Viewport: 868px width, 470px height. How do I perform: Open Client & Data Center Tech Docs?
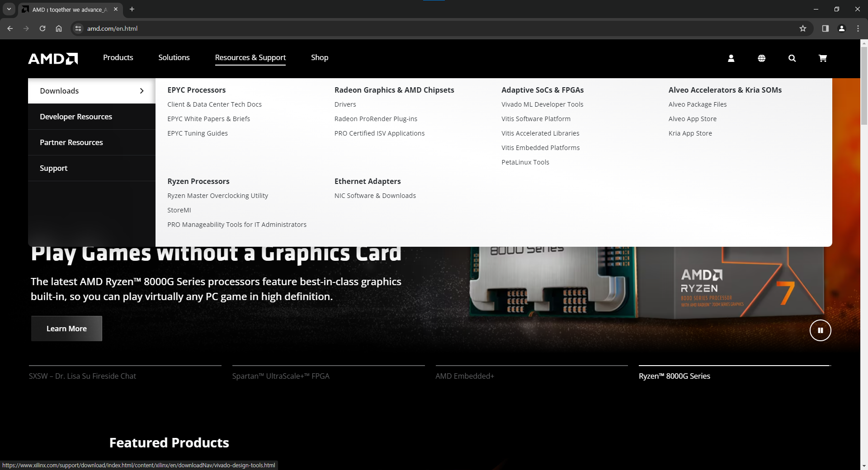point(214,104)
